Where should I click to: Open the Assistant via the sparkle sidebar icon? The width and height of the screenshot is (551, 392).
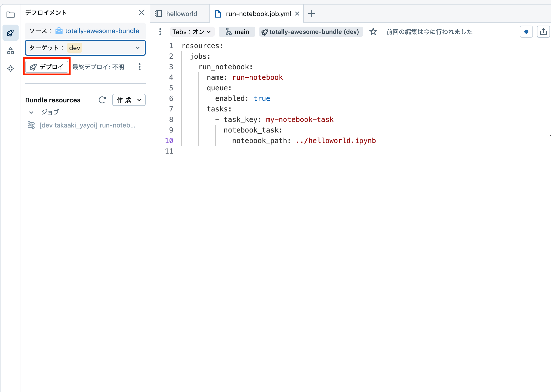point(10,69)
